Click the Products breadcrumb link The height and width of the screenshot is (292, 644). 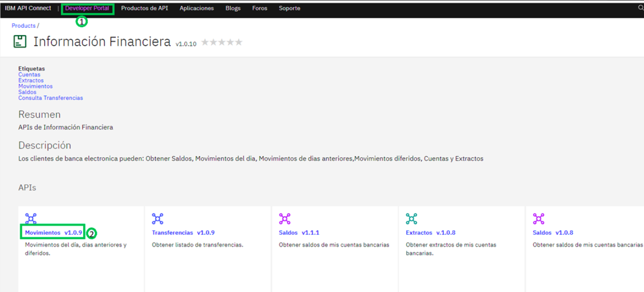[23, 26]
